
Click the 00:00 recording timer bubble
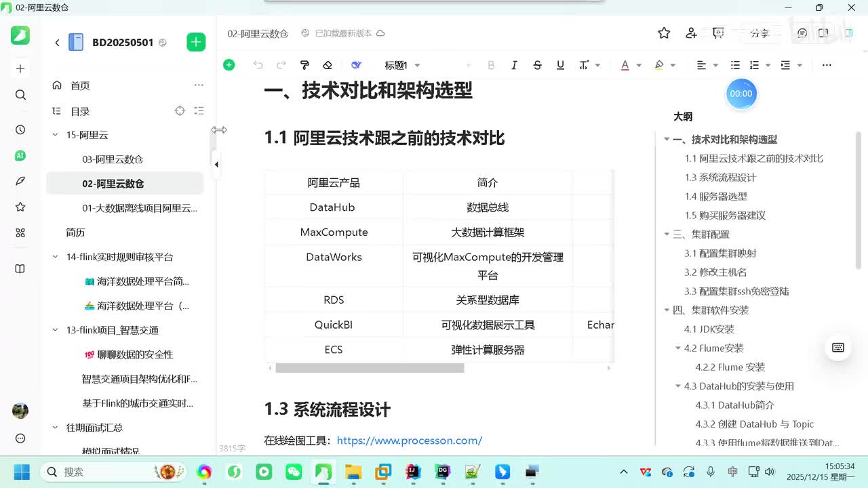741,94
